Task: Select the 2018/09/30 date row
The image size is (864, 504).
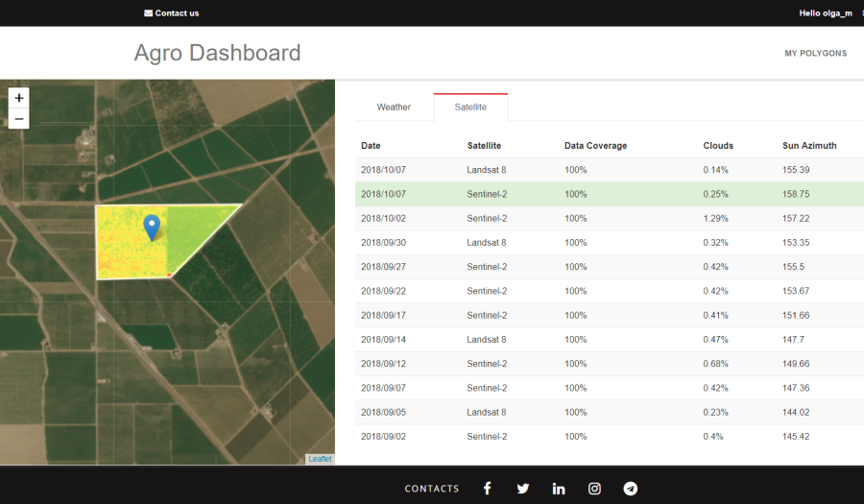Action: [x=610, y=242]
